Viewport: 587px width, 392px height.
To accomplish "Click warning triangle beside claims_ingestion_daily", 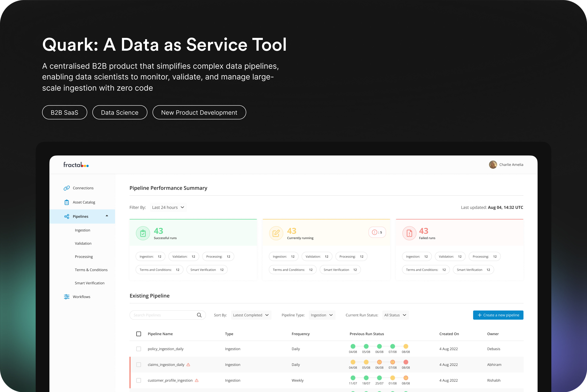I will (188, 365).
